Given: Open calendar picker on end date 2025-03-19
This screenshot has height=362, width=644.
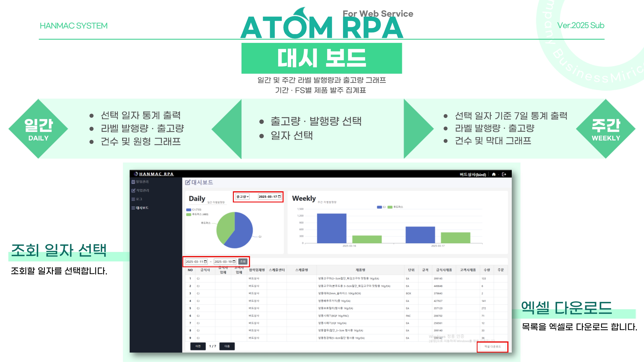Looking at the screenshot, I should click(x=234, y=262).
